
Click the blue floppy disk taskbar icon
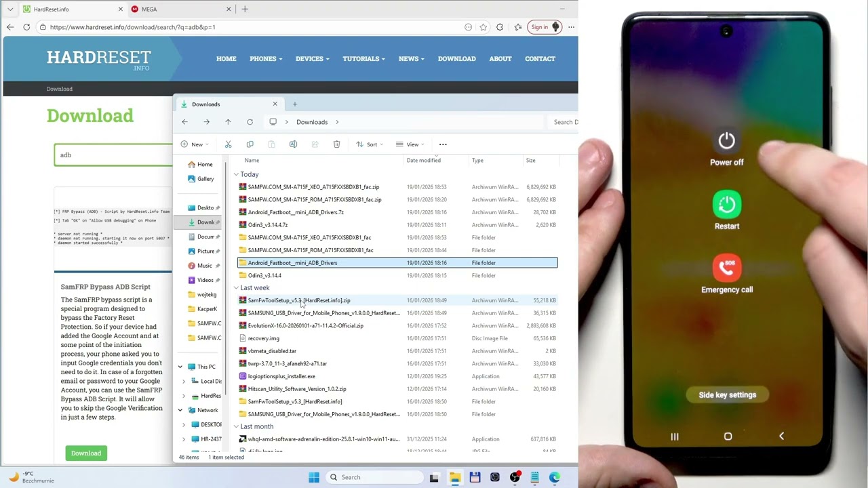click(475, 477)
